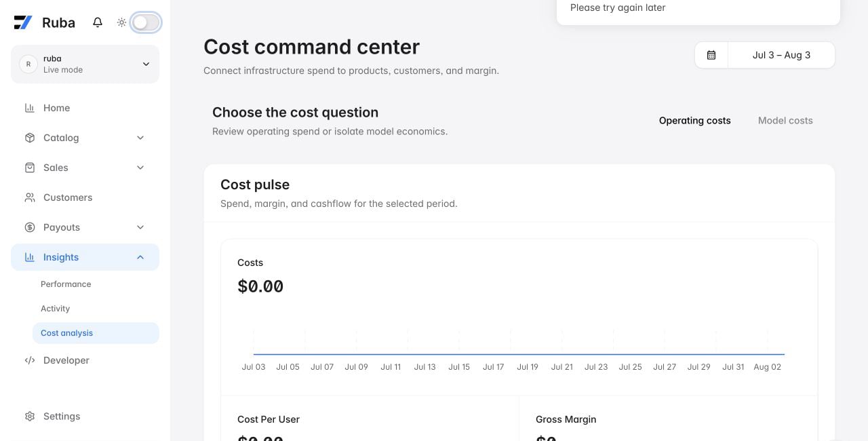868x441 pixels.
Task: Open Performance under Insights
Action: pyautogui.click(x=96, y=284)
